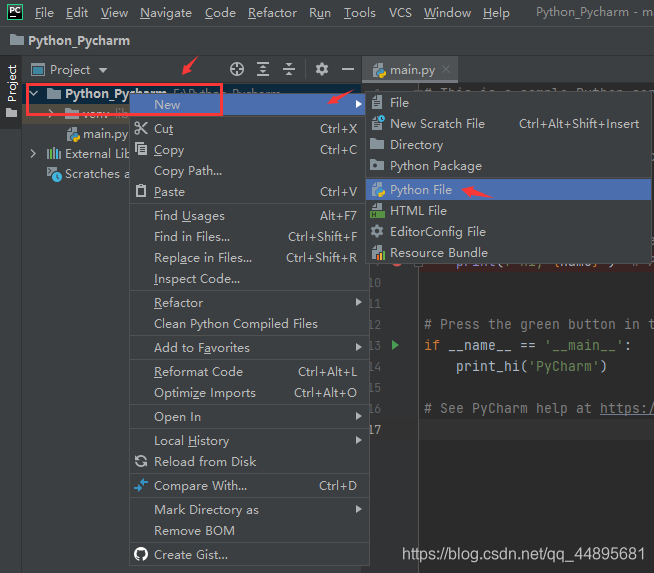Open the Navigate menu
Screen dimensions: 654x573
[166, 13]
